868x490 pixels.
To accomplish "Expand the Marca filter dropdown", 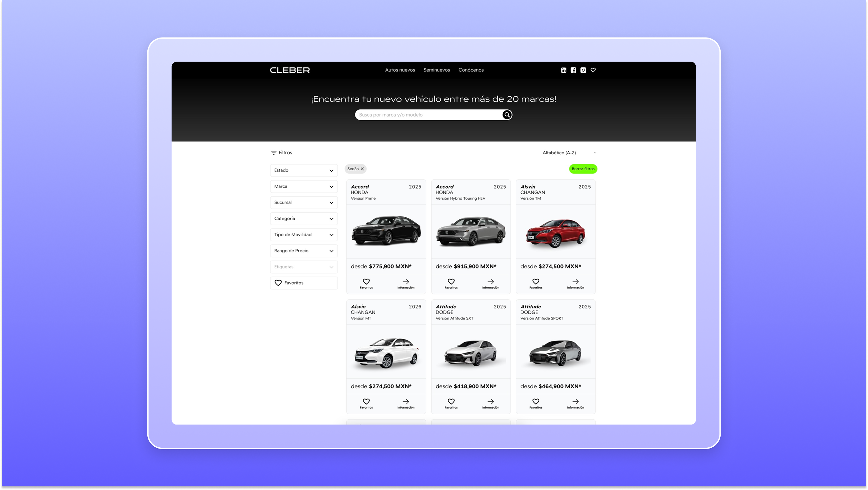I will [304, 186].
